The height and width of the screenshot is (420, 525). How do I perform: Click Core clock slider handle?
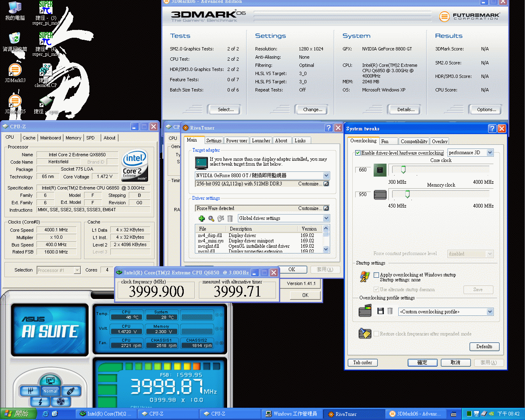point(403,170)
